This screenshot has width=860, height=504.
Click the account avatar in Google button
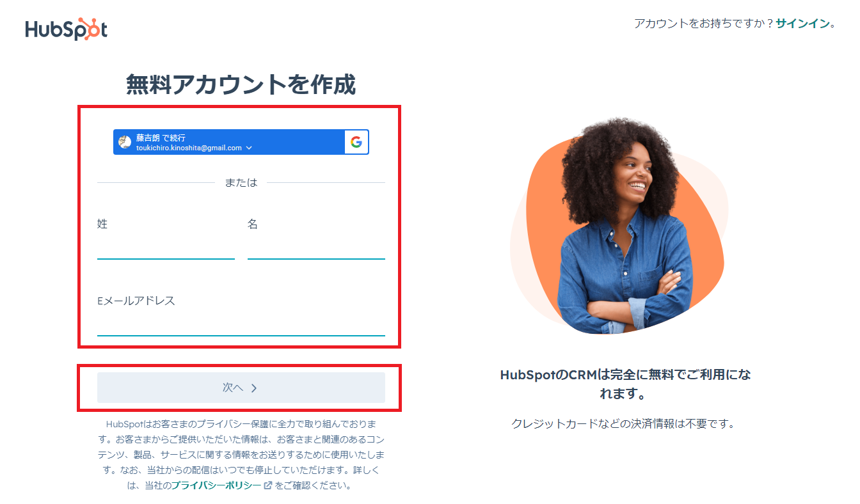pyautogui.click(x=125, y=142)
